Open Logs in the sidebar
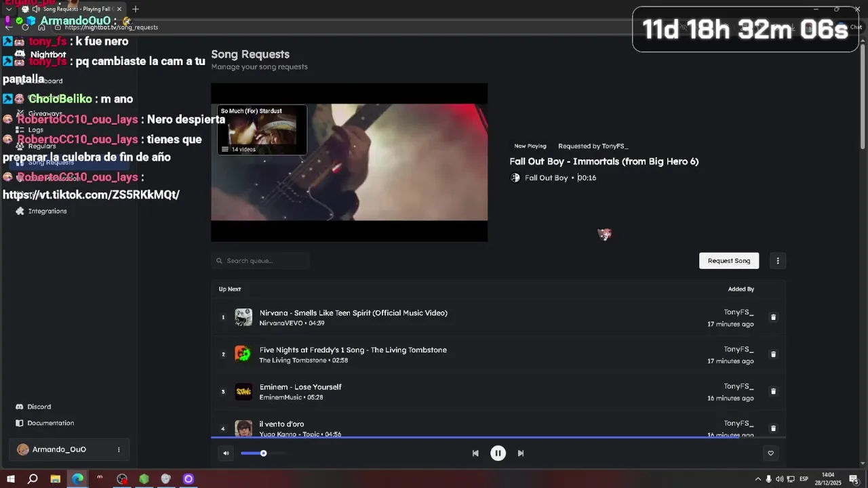 tap(30, 130)
